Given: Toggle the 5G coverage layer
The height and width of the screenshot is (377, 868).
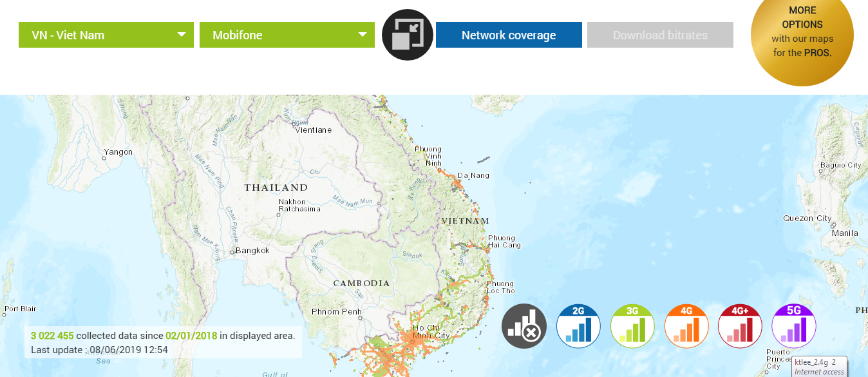Looking at the screenshot, I should tap(793, 326).
